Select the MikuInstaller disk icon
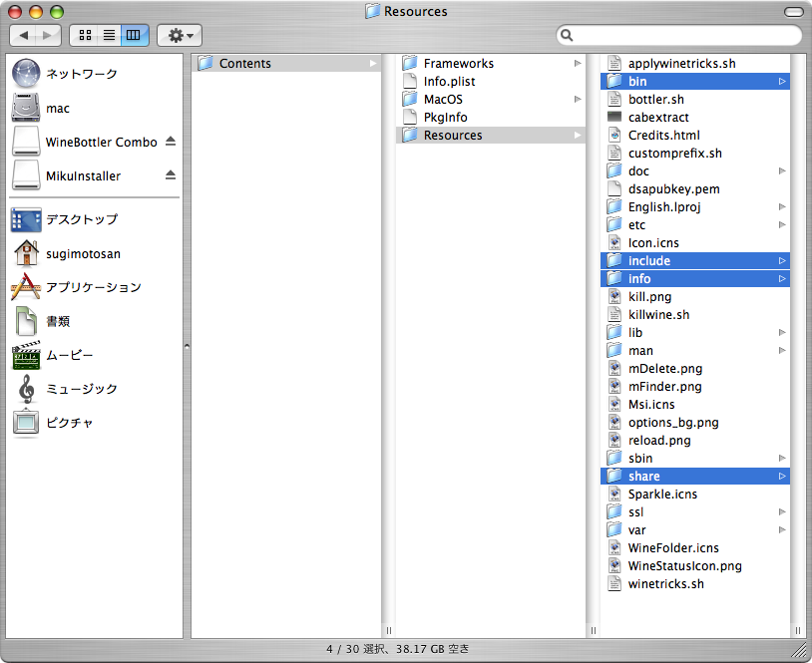 coord(26,175)
